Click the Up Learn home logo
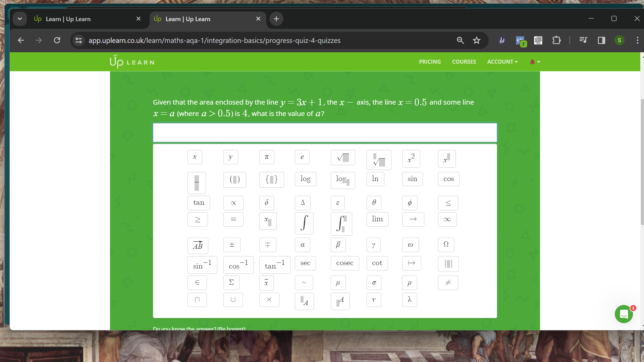The width and height of the screenshot is (644, 362). click(x=131, y=61)
